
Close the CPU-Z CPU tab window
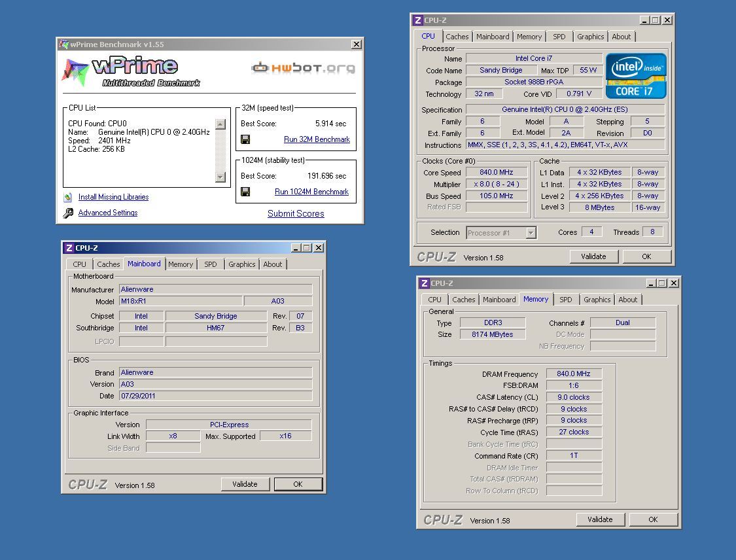click(x=667, y=20)
